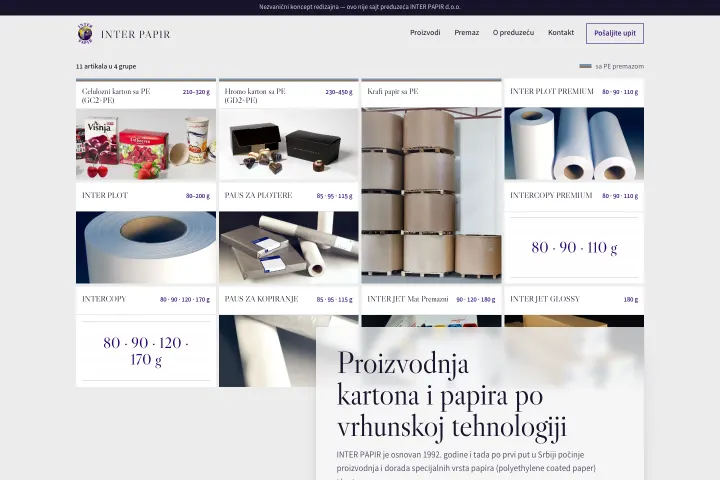720x480 pixels.
Task: Click the INTER PAPIR brand name
Action: tap(135, 34)
